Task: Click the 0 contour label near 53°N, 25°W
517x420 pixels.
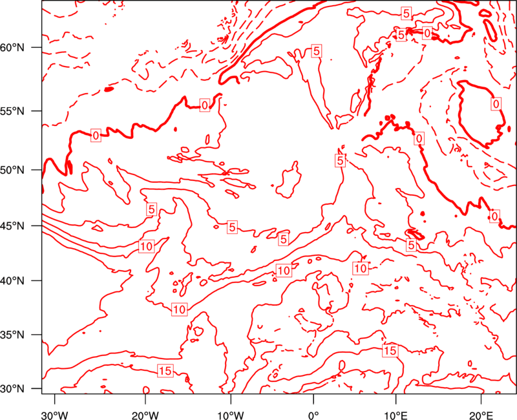Action: 96,136
